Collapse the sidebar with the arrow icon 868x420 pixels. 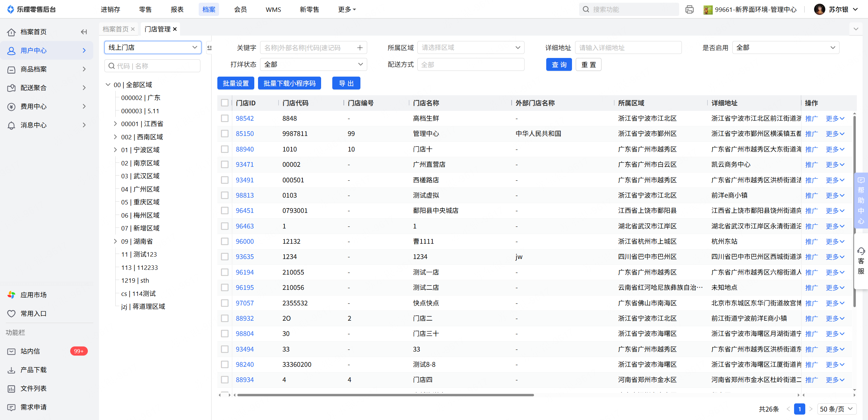[84, 32]
